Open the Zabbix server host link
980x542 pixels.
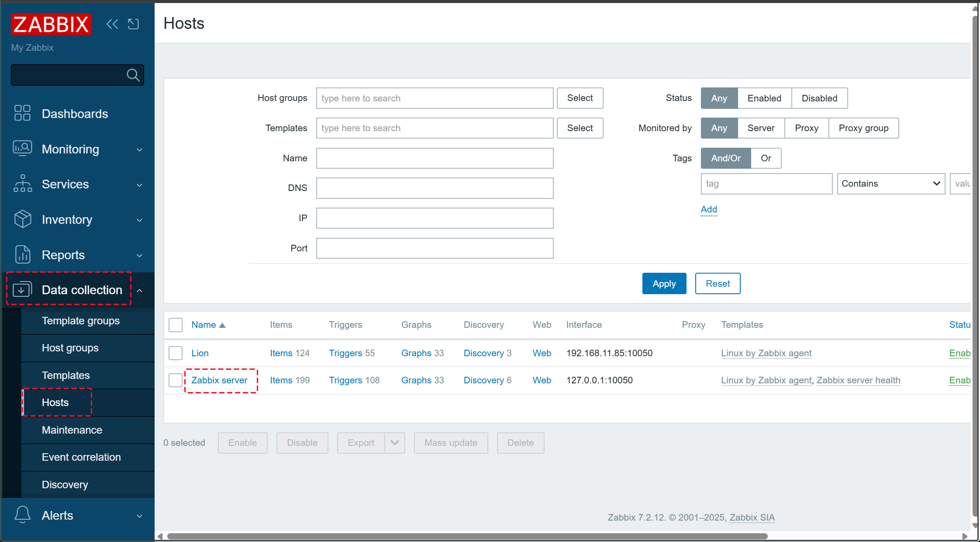tap(219, 380)
